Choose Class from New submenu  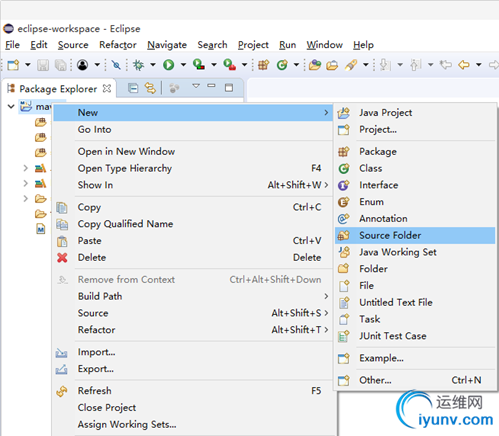coord(415,168)
